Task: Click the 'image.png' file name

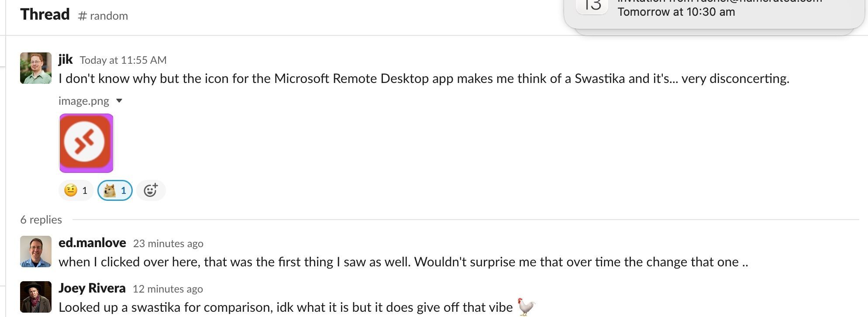Action: 84,101
